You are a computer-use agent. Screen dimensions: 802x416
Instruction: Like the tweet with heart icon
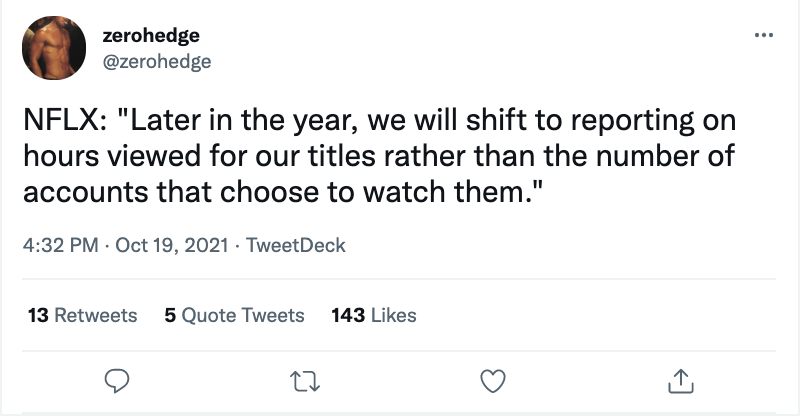493,381
